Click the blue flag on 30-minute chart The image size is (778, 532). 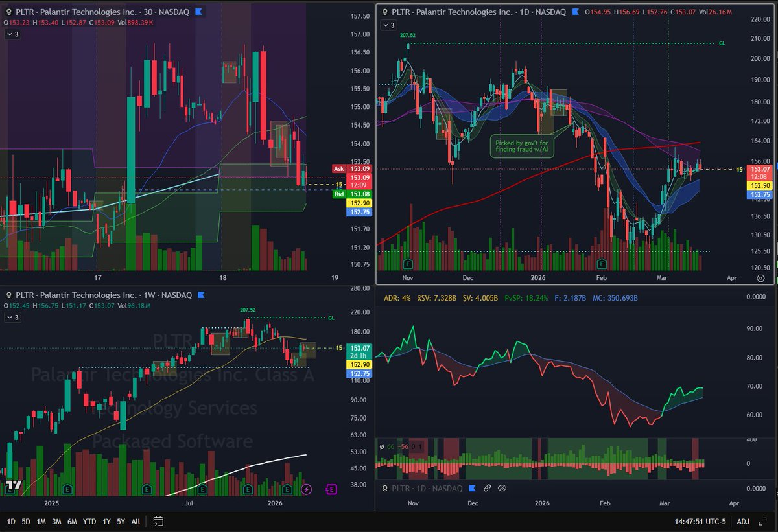199,12
